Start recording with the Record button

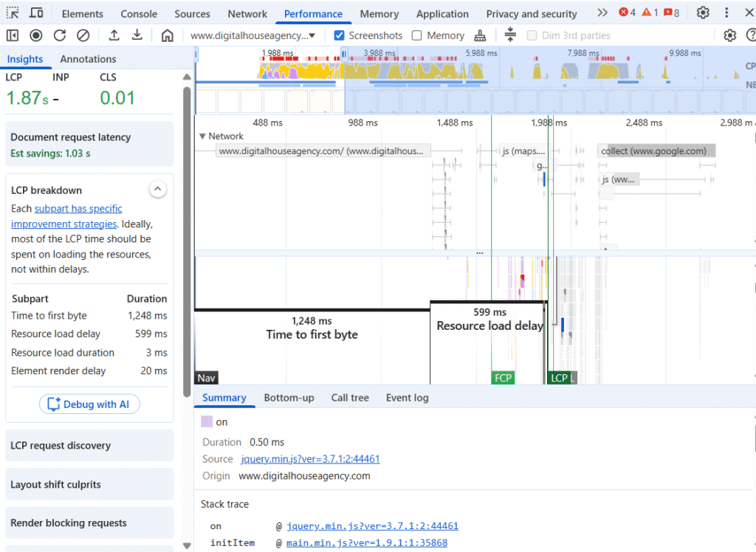[x=35, y=35]
